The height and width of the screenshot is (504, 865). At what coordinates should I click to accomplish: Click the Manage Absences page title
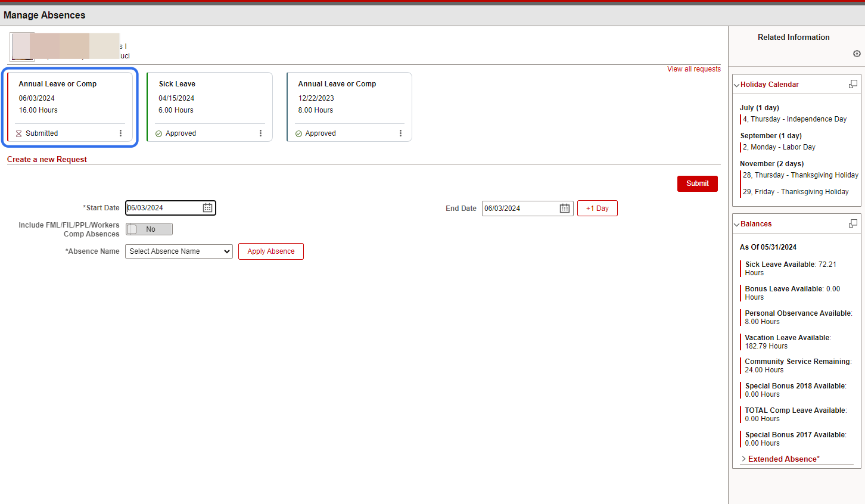click(45, 15)
